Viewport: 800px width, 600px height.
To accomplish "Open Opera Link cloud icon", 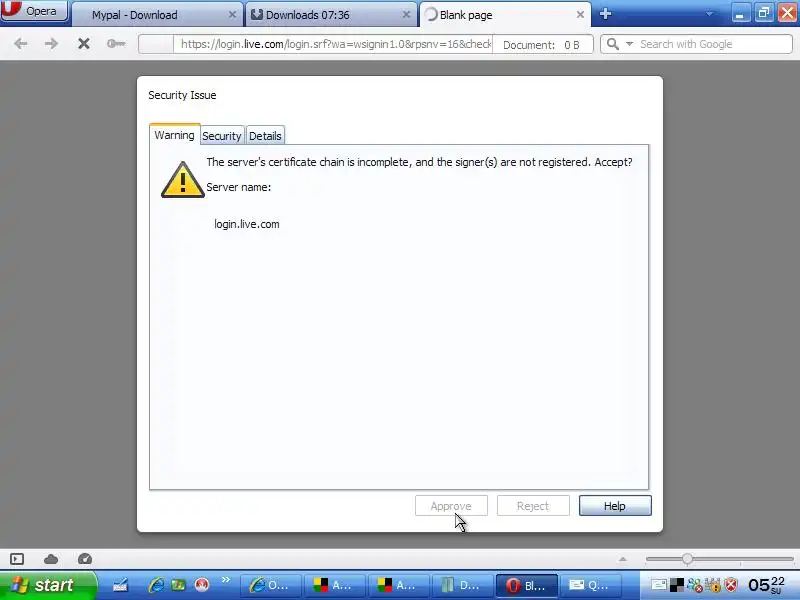I will (51, 559).
